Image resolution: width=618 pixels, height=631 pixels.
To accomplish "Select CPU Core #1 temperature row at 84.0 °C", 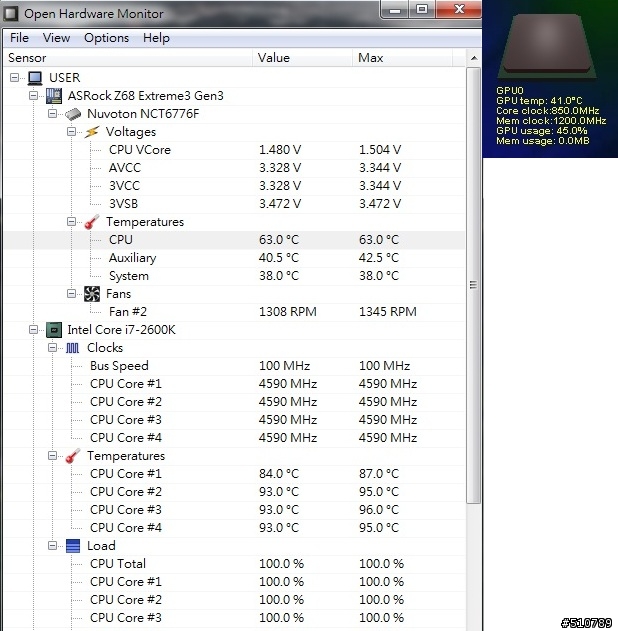I will [235, 474].
